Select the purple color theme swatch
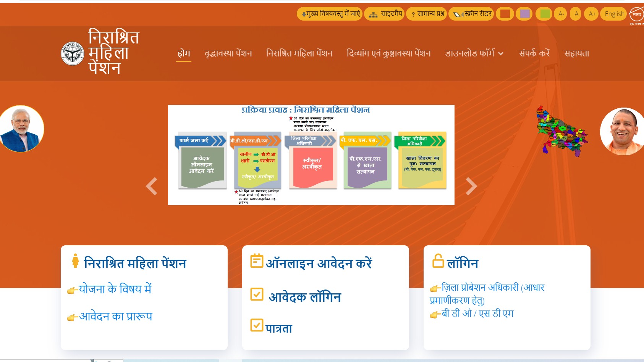The width and height of the screenshot is (644, 362). pyautogui.click(x=524, y=14)
